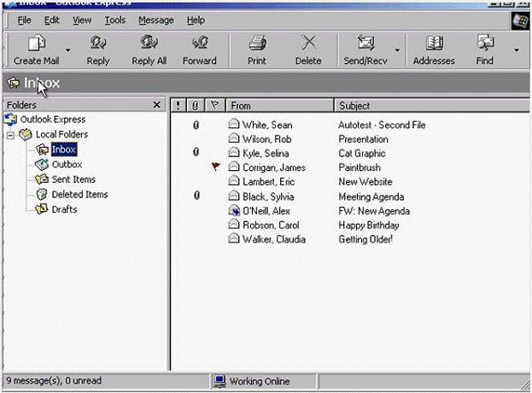Click the Forward toolbar icon

coord(200,43)
